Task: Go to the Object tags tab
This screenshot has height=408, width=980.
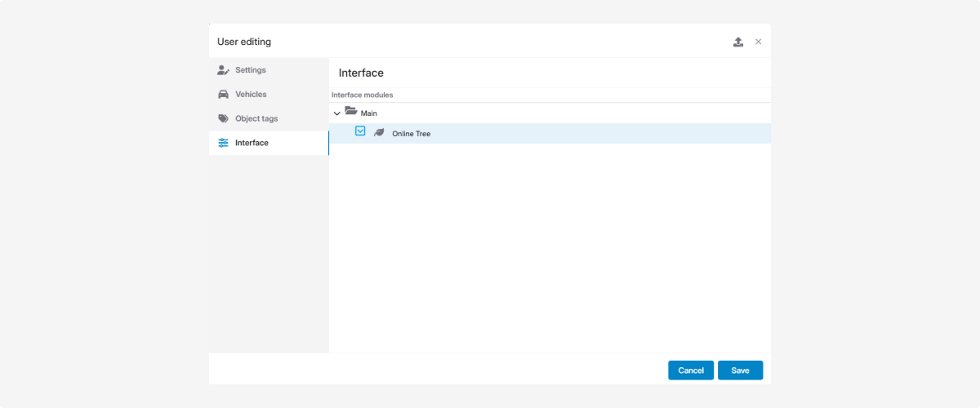Action: pyautogui.click(x=256, y=119)
